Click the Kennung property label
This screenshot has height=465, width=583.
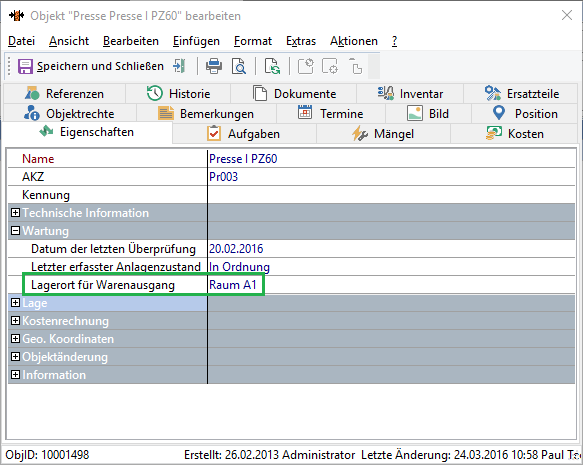tap(46, 195)
